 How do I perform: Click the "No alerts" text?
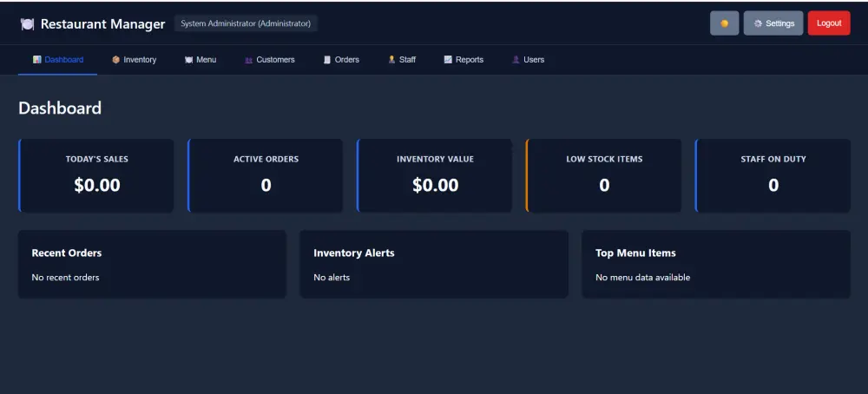coord(332,277)
